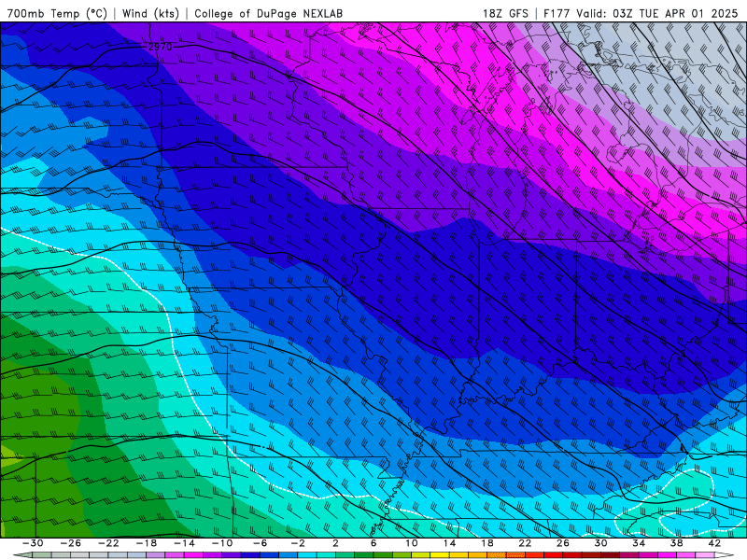Click the '42' legend value
The width and height of the screenshot is (747, 560).
714,543
